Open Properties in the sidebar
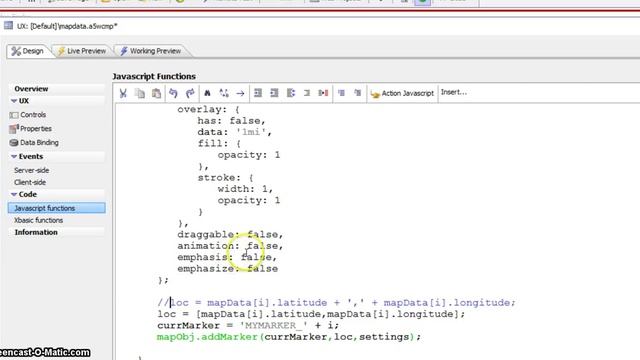Viewport: 640px width, 360px height. 36,129
